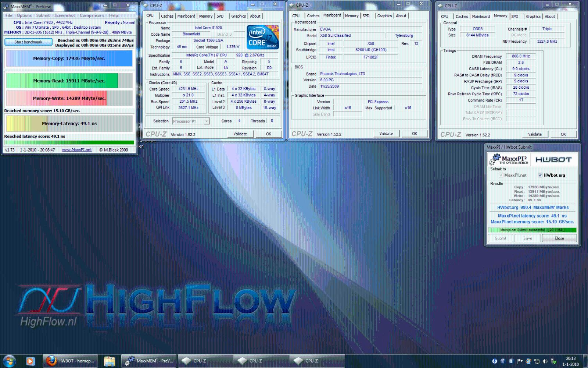Click the Start benchmark button
The width and height of the screenshot is (588, 368).
(28, 42)
